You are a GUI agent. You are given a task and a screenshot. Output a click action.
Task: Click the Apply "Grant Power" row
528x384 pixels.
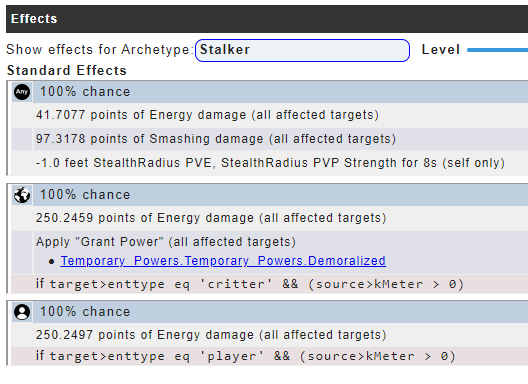point(280,252)
